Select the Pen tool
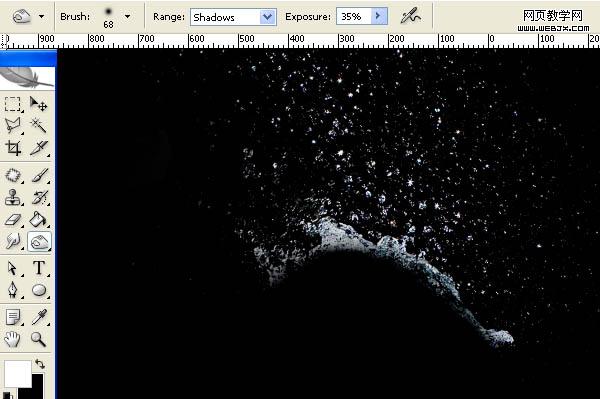Screen dimensions: 600x399 tap(13, 290)
